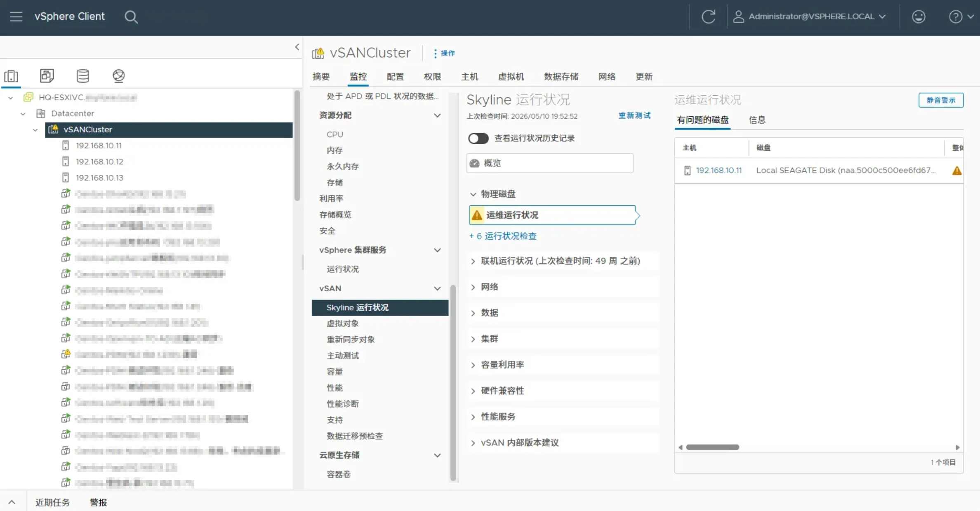This screenshot has height=511, width=980.
Task: Expand the 网络 health group
Action: [x=473, y=287]
